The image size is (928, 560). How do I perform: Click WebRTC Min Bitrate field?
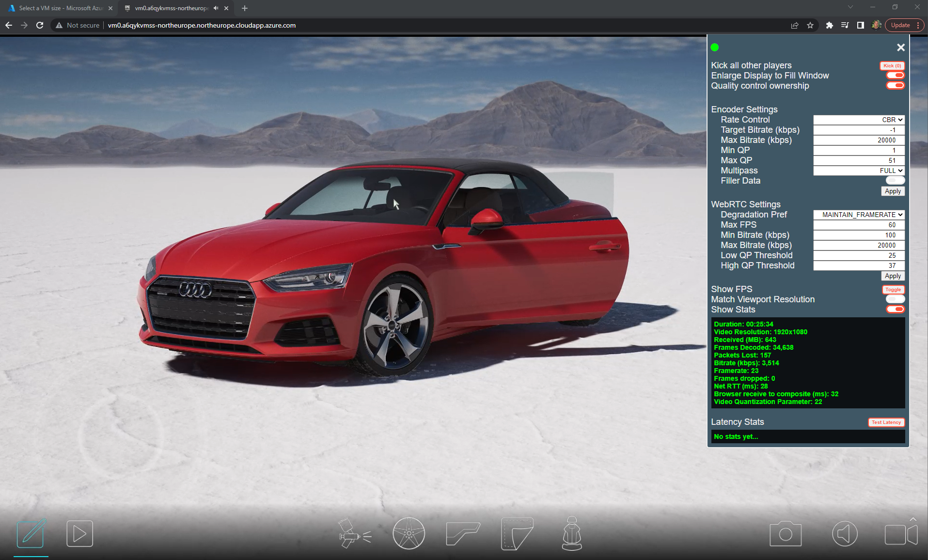point(859,235)
